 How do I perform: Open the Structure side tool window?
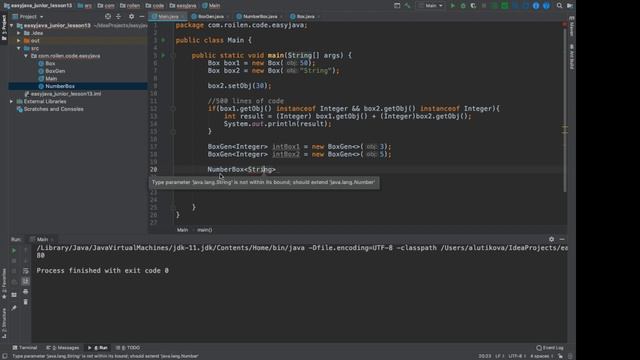pyautogui.click(x=4, y=323)
